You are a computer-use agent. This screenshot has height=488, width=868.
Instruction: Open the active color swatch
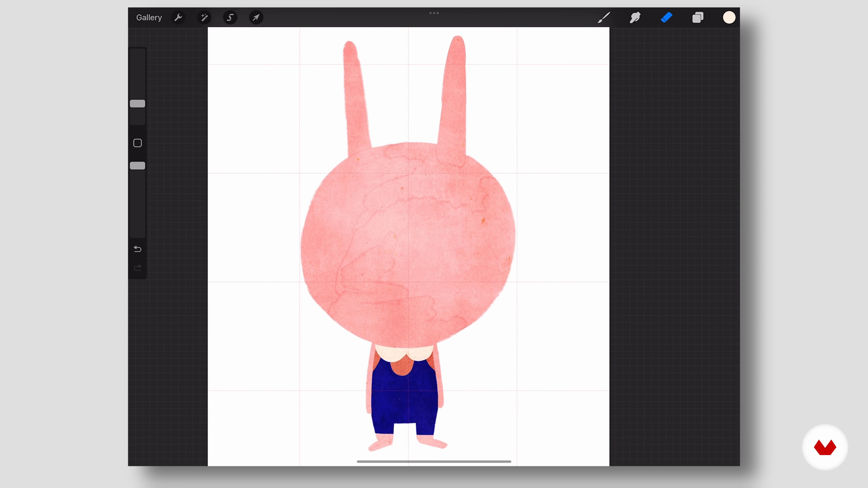coord(729,18)
